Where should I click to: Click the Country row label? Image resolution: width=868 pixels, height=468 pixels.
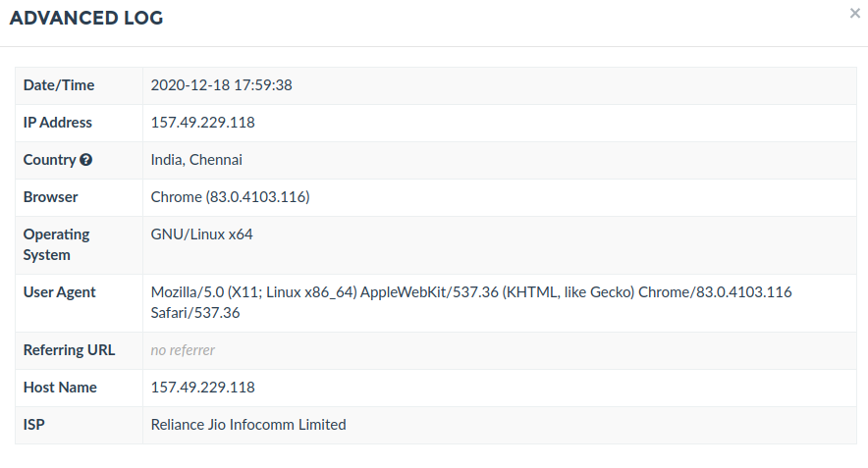click(x=49, y=160)
